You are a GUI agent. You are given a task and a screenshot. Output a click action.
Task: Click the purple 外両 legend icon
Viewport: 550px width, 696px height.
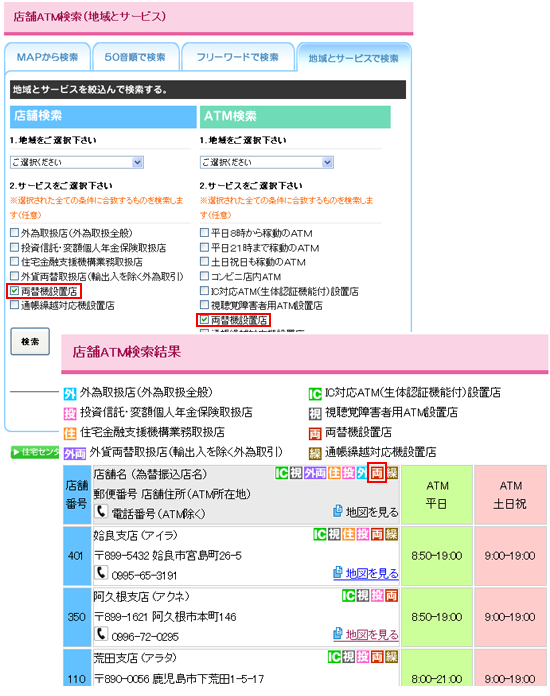75,453
